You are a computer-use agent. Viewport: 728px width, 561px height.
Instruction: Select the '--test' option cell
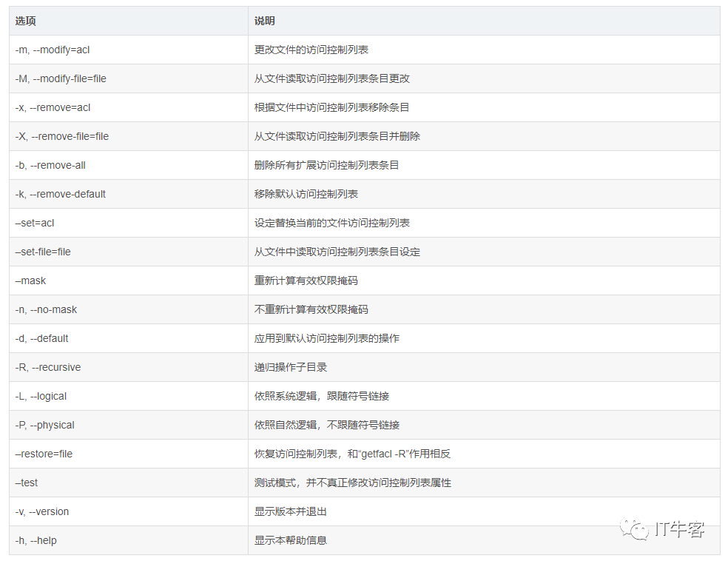(x=129, y=482)
